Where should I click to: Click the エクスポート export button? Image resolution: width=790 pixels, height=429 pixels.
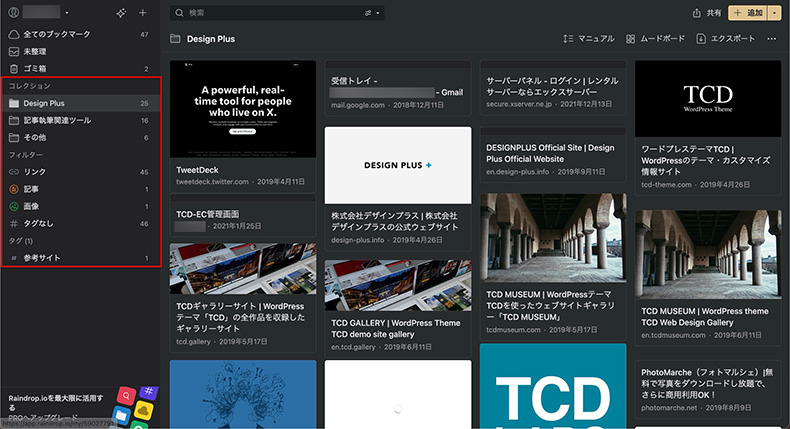tap(726, 39)
